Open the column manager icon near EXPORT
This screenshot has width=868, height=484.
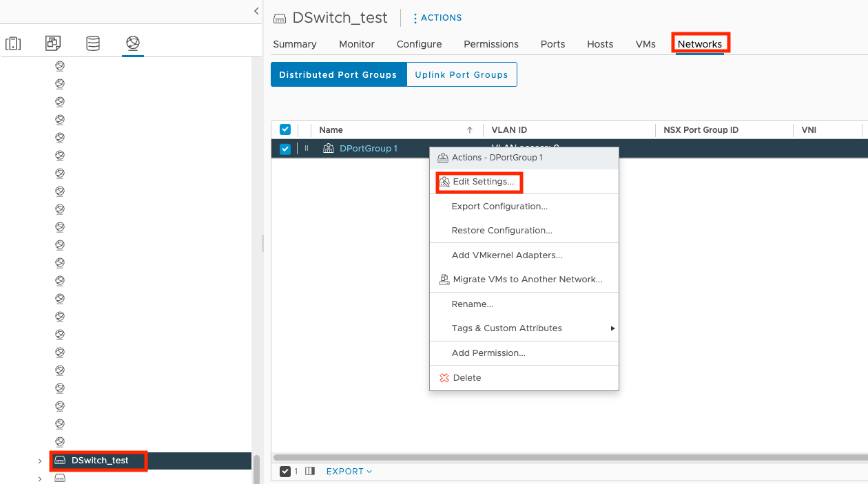[x=309, y=471]
